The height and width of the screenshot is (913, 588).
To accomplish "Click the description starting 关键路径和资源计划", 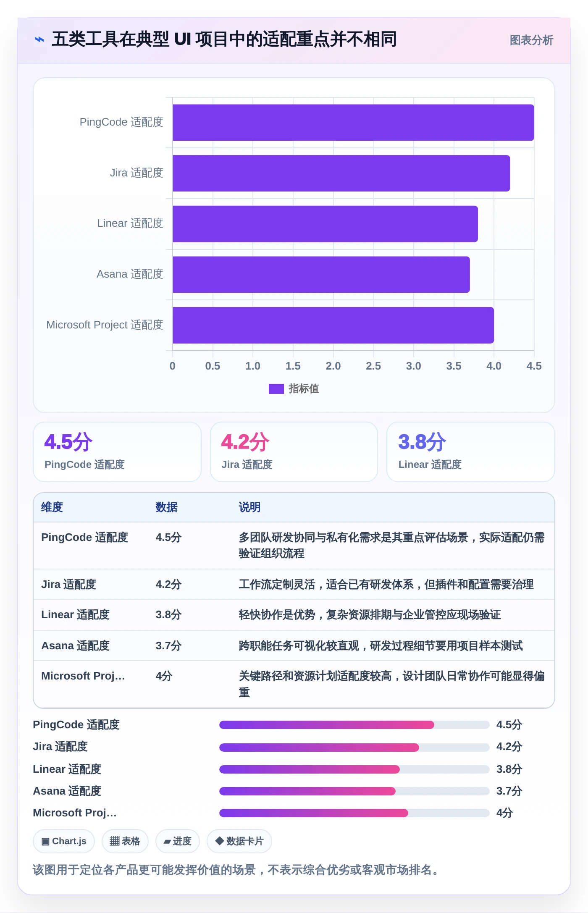I will coord(391,684).
